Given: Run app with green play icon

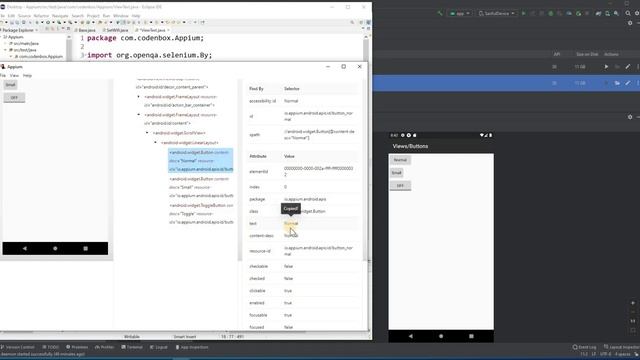Looking at the screenshot, I should point(523,13).
